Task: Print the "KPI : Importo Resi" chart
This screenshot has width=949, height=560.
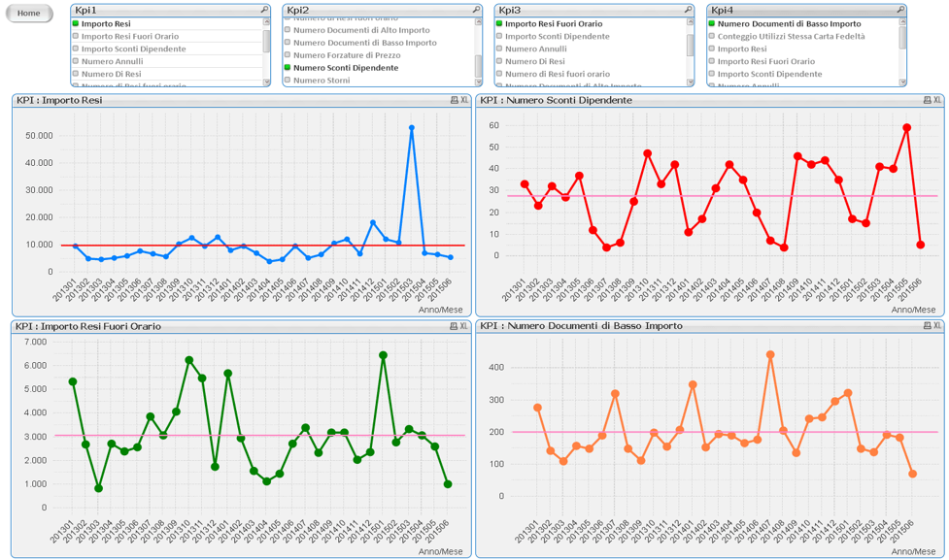Action: coord(454,100)
